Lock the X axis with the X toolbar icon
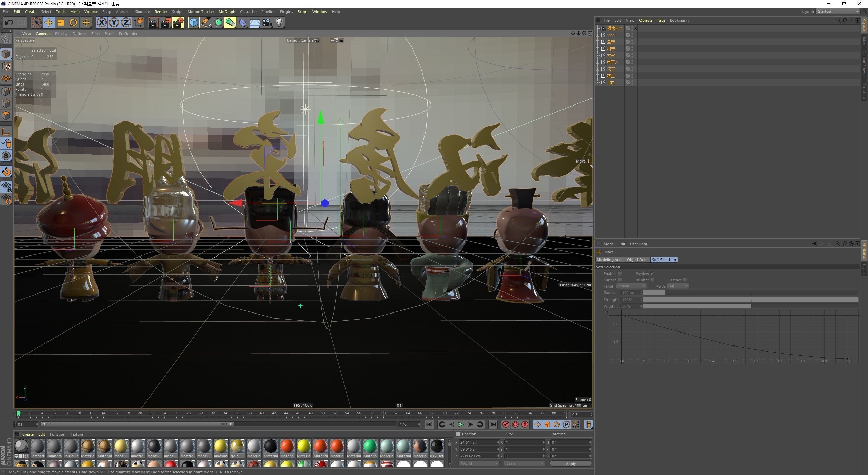Viewport: 868px width, 475px height. (x=101, y=22)
